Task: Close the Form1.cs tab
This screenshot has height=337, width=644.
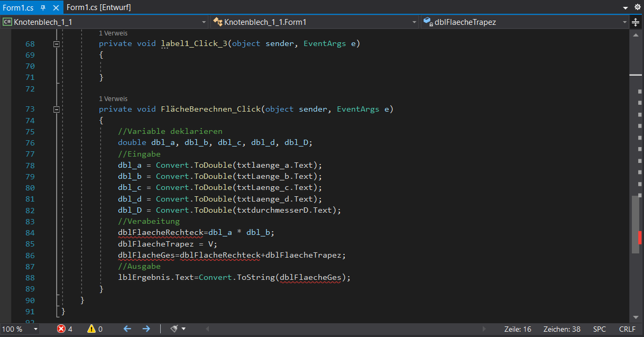Action: click(x=55, y=7)
